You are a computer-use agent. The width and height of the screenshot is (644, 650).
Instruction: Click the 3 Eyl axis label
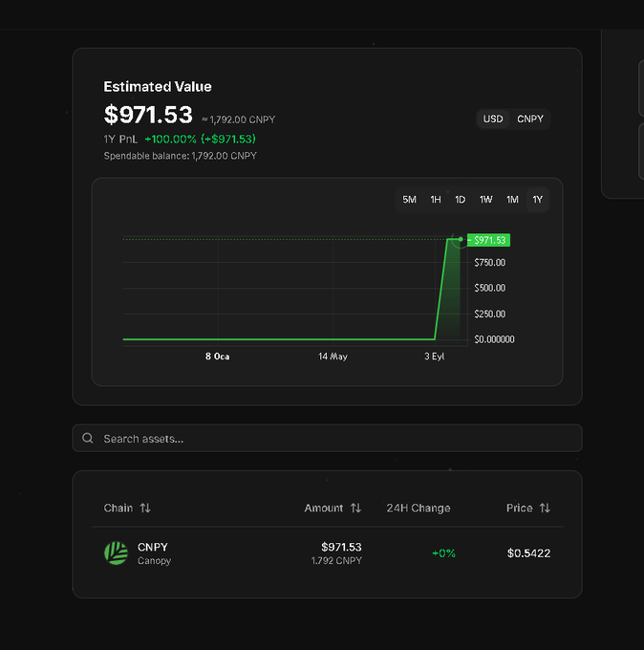coord(435,357)
